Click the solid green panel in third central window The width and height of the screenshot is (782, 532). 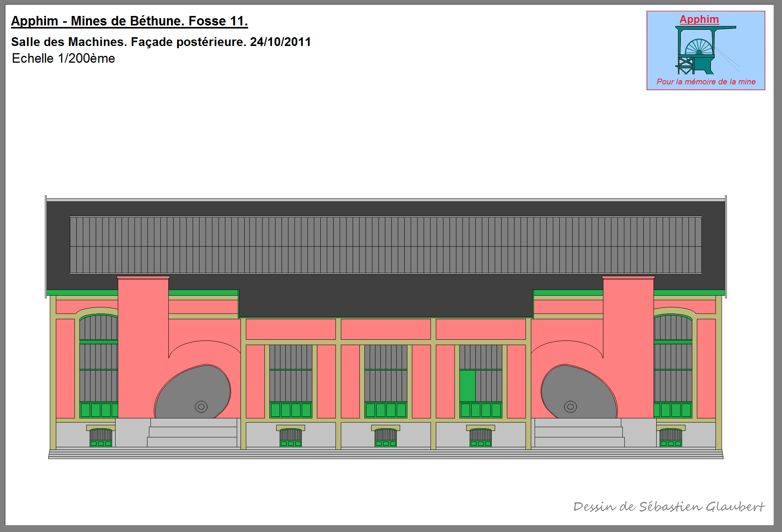click(467, 385)
